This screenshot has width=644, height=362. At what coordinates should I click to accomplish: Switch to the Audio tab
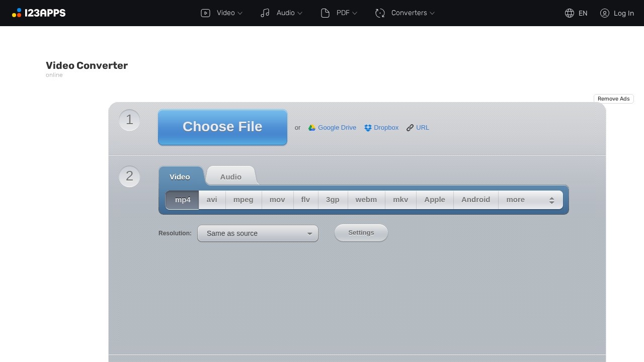click(x=230, y=176)
